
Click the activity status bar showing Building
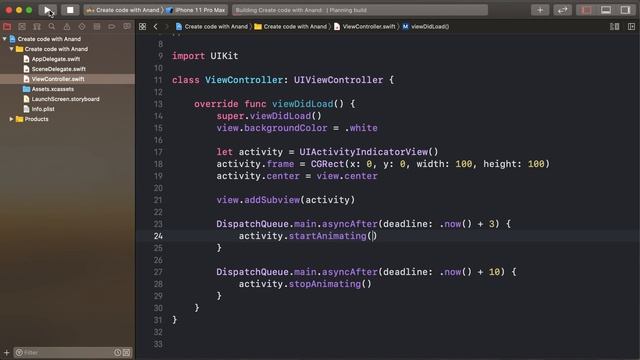pyautogui.click(x=360, y=10)
